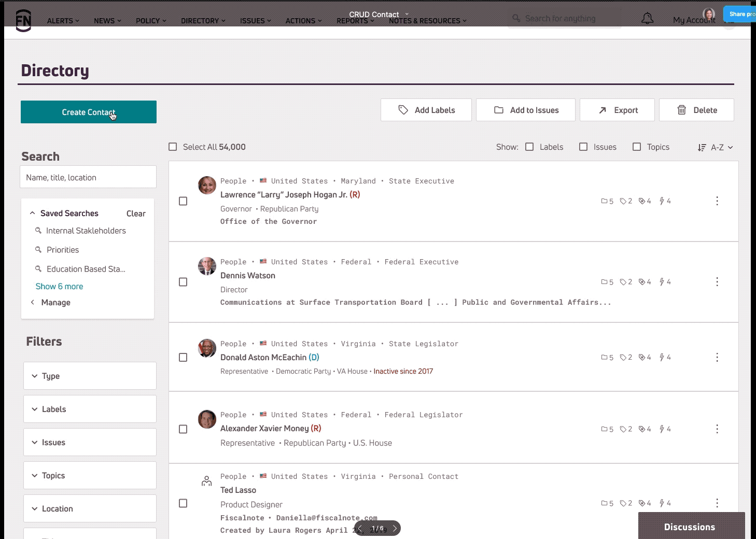Open the Discussions panel

point(691,527)
